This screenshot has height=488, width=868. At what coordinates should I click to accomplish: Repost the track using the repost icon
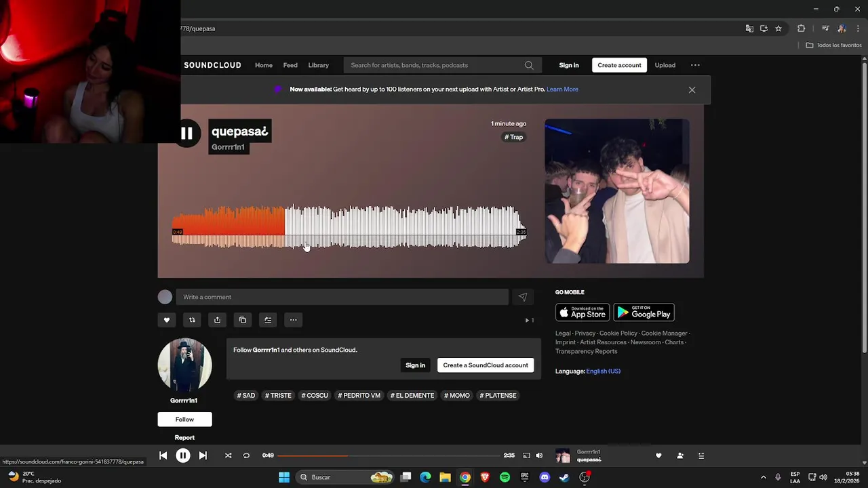[x=192, y=320]
